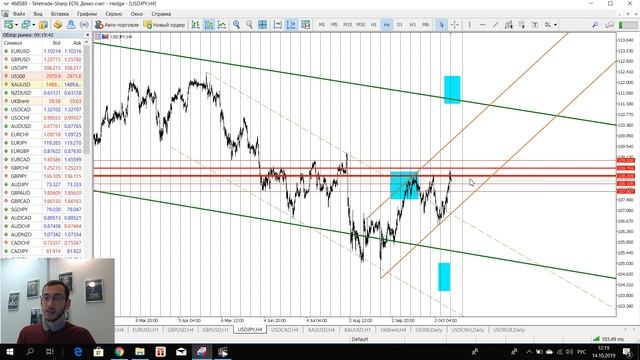Select GBPJPY row in Market Watch
640x360 pixels.
(x=42, y=176)
